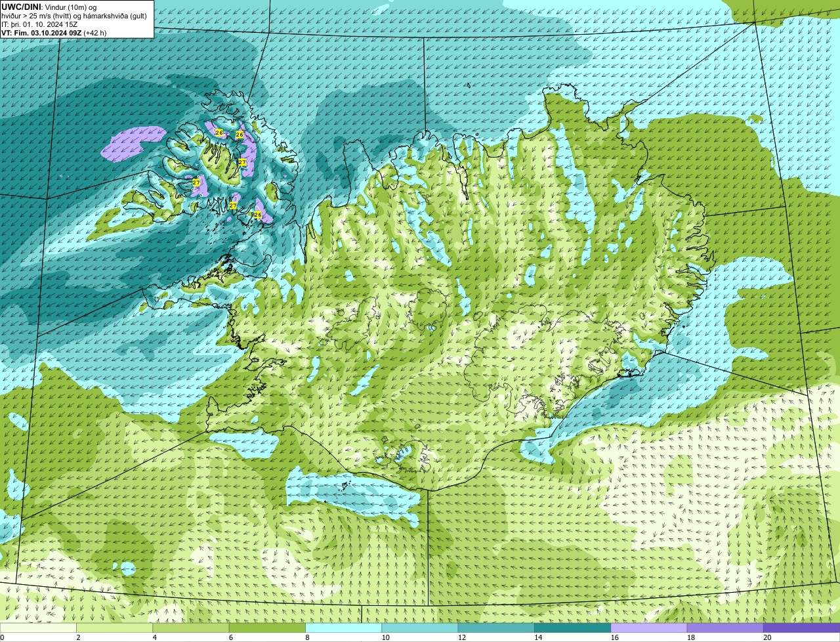Viewport: 840px width, 642px height.
Task: Click the legend scale label "4"
Action: click(x=154, y=637)
